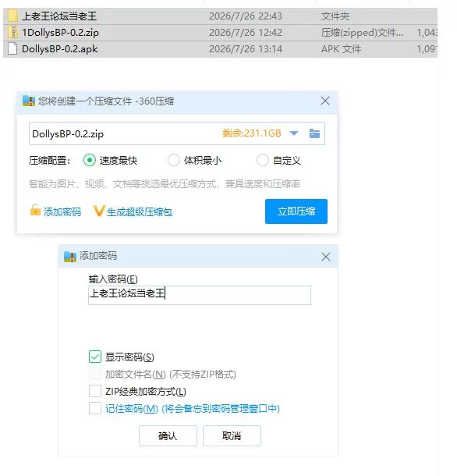Image resolution: width=457 pixels, height=476 pixels.
Task: Click the 压缩(zipped)文件 type cell
Action: click(x=362, y=33)
